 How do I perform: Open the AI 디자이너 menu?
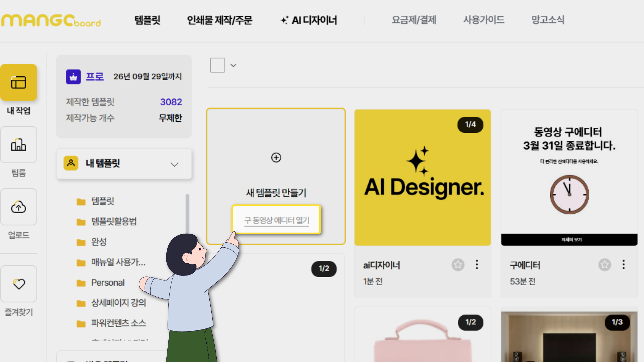(x=309, y=20)
